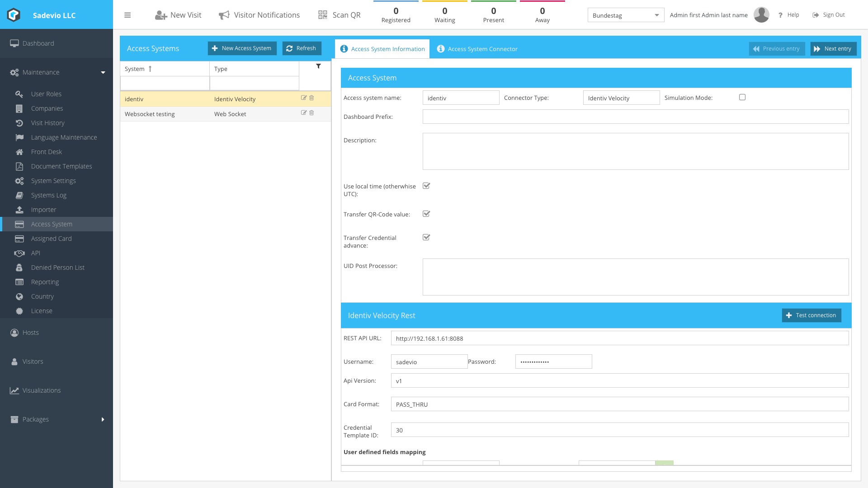This screenshot has width=868, height=488.
Task: Select the identiv row
Action: (225, 99)
